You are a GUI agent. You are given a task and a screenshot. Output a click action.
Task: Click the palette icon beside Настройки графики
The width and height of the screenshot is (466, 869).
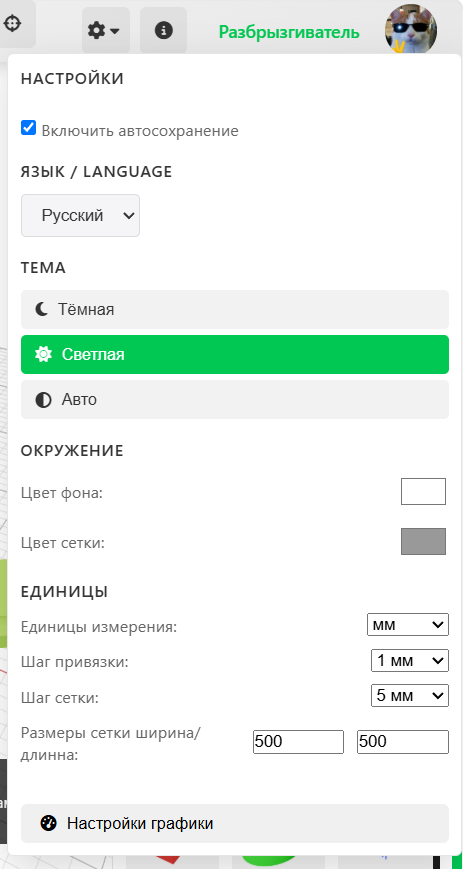point(49,824)
